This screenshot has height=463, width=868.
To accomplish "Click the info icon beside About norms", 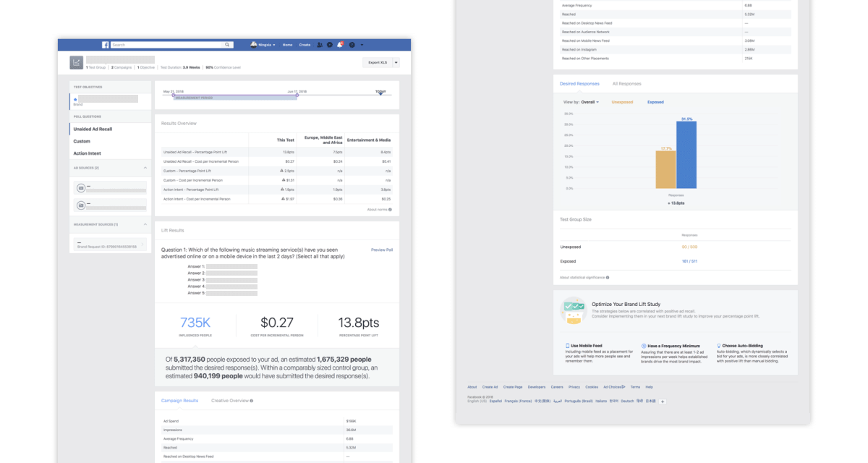I will 390,210.
